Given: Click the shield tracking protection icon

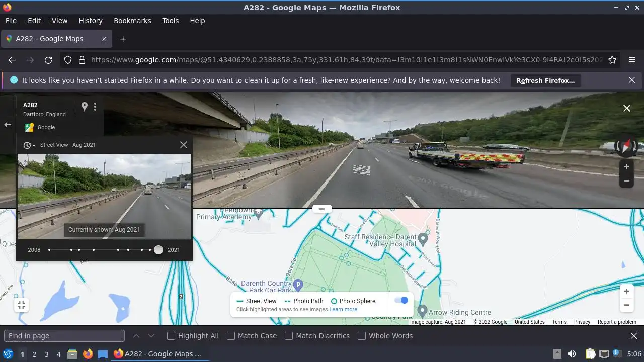Looking at the screenshot, I should click(x=68, y=60).
